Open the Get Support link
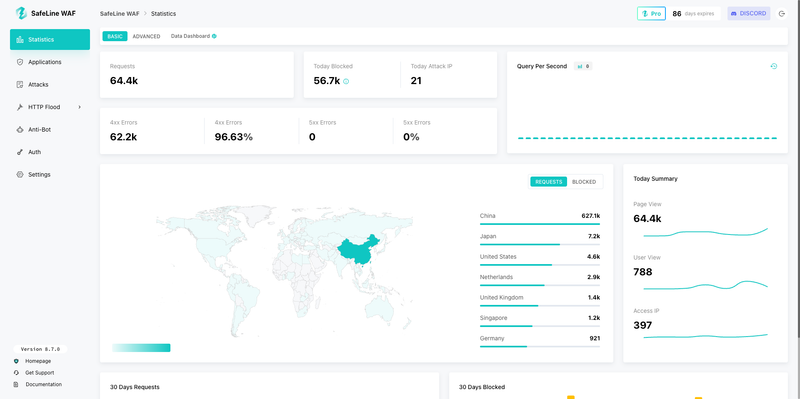Image resolution: width=800 pixels, height=399 pixels. pyautogui.click(x=39, y=373)
